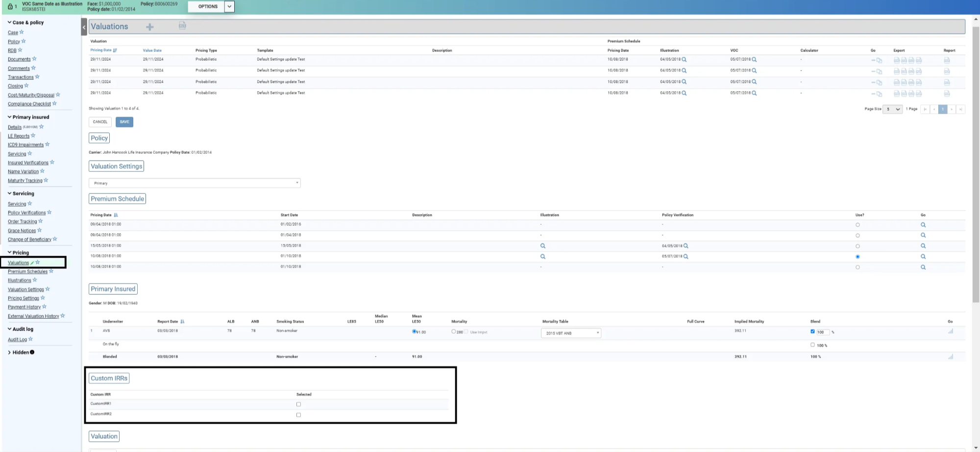Click the Blend percentage input for AVS

coord(822,332)
